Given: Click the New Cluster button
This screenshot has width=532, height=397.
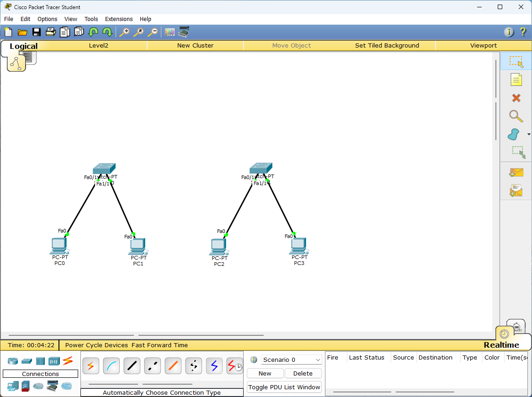Looking at the screenshot, I should point(195,45).
